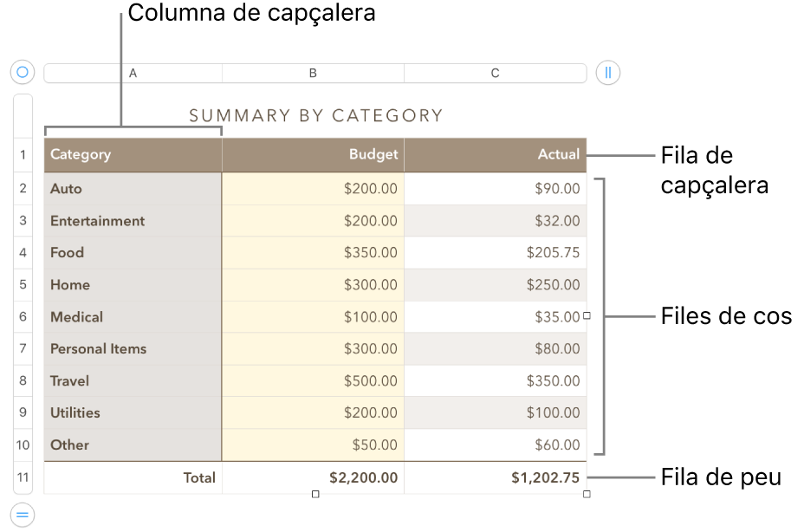Click the add-column control right of column C

pos(606,73)
